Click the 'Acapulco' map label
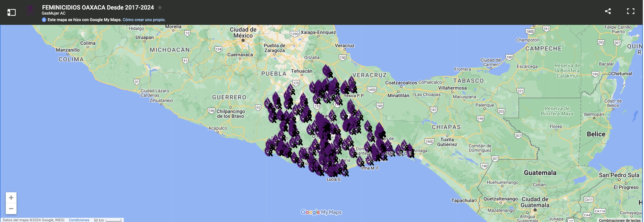The width and height of the screenshot is (644, 222). coord(218,128)
